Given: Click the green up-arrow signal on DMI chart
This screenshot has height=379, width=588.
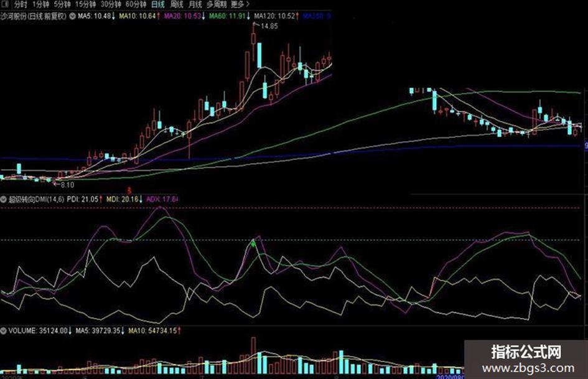Looking at the screenshot, I should coord(253,244).
